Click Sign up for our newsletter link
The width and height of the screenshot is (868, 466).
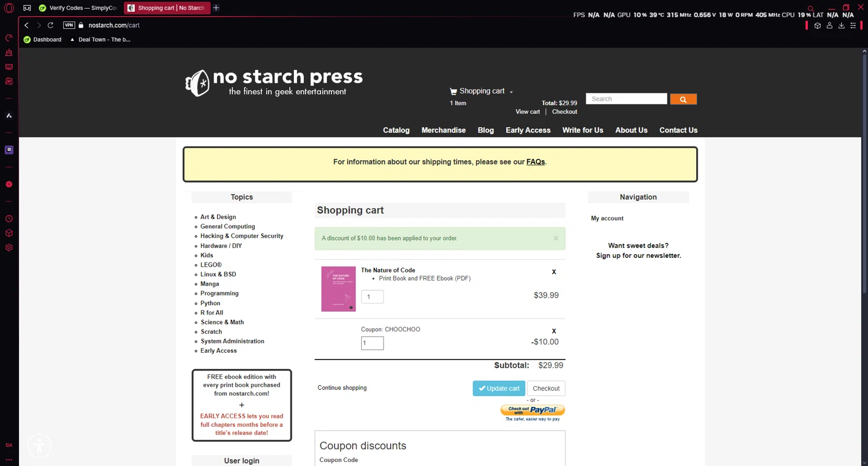pyautogui.click(x=638, y=256)
